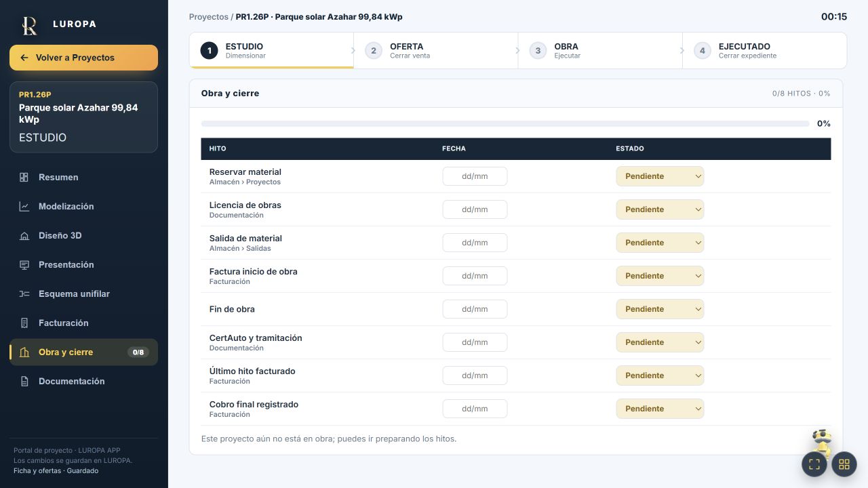868x488 pixels.
Task: Open Estado dropdown for Fin de obra
Action: coord(660,309)
